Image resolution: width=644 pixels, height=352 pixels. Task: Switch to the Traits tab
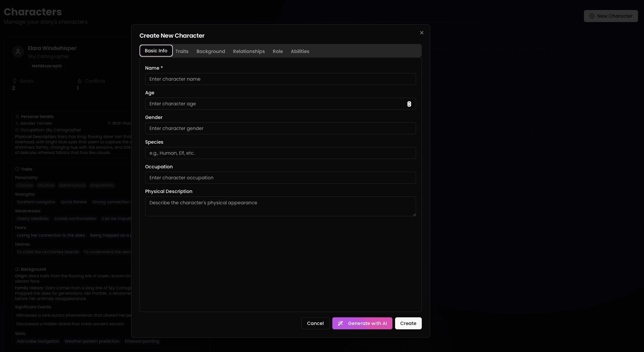(x=182, y=51)
